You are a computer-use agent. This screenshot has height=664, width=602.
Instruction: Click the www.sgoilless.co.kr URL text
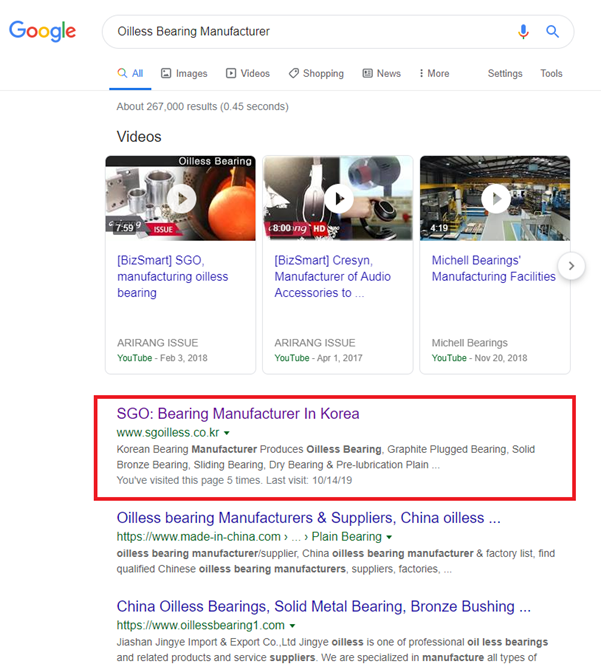click(168, 432)
